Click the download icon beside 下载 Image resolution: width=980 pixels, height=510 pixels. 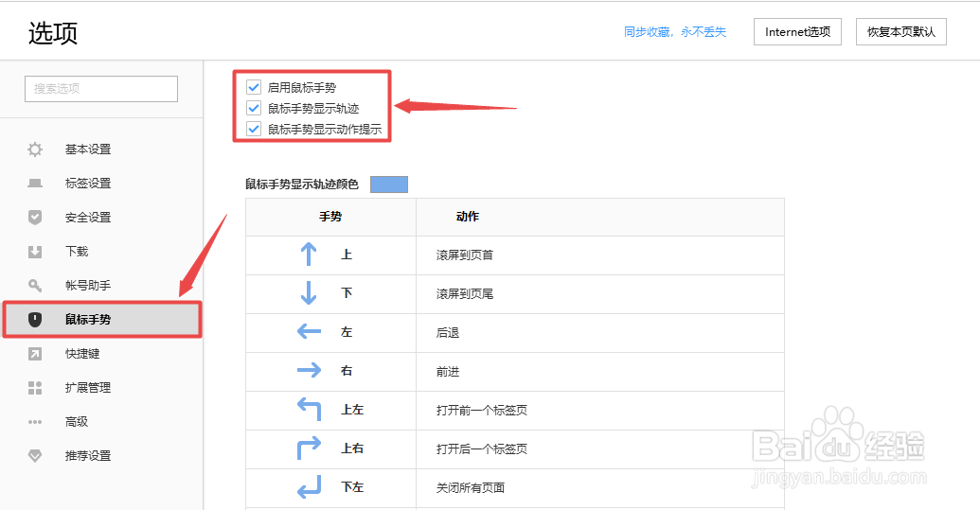click(35, 252)
